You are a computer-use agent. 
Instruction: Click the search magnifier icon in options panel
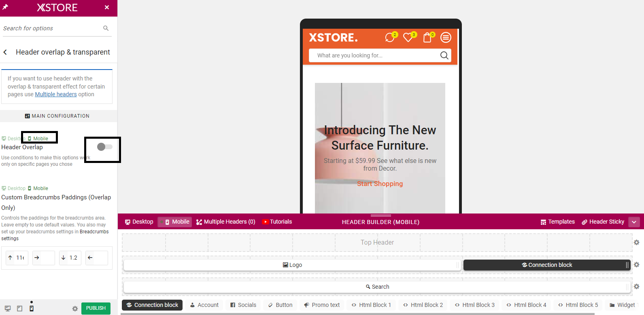pos(106,28)
